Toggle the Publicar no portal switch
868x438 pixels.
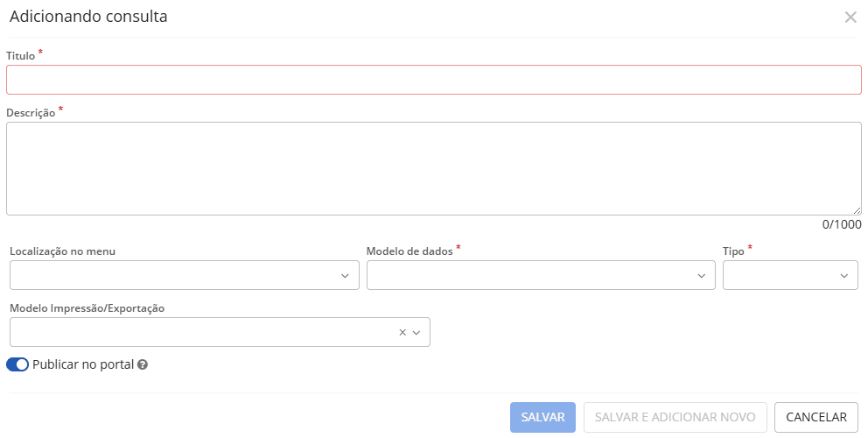(x=17, y=364)
